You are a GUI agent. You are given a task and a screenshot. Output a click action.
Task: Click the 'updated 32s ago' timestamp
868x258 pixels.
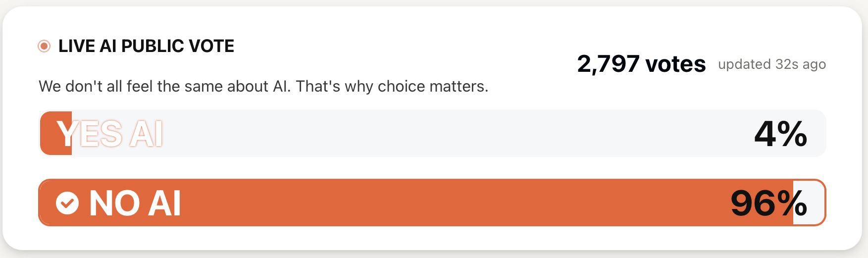click(772, 64)
